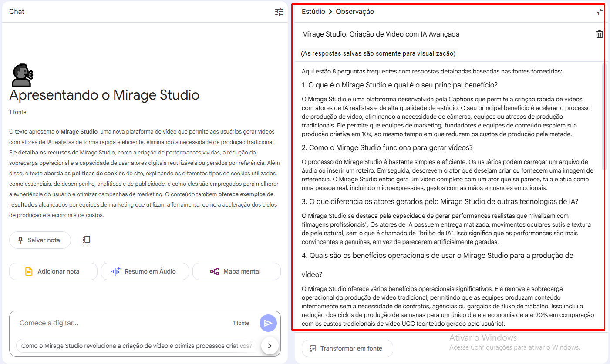Click note title Mirage Studio: Criação de Vídeo
This screenshot has height=364, width=610.
pyautogui.click(x=381, y=34)
